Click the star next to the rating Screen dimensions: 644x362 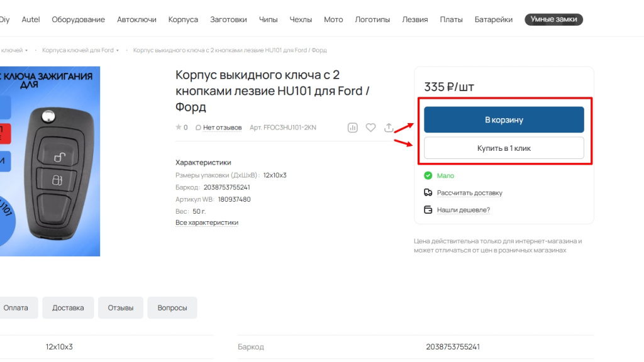tap(177, 127)
